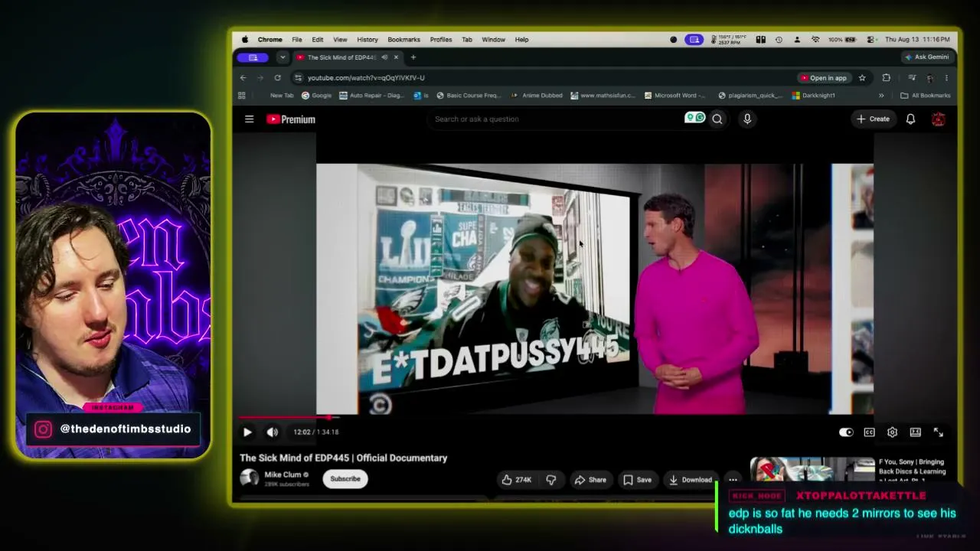The image size is (980, 551).
Task: Open the F You, Sony recommended video thumbnail
Action: (812, 470)
